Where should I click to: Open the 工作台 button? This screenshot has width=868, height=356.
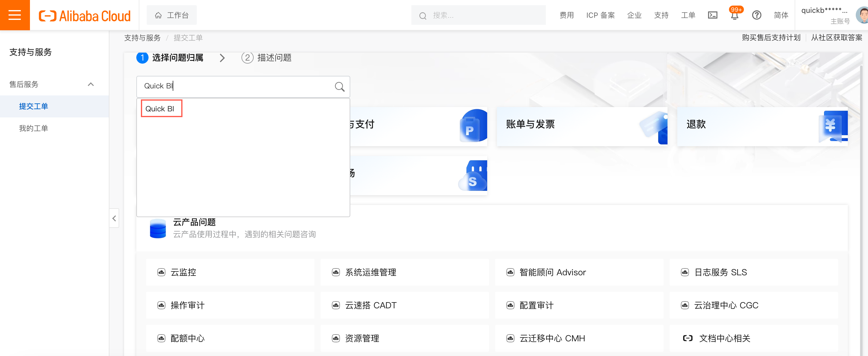(x=171, y=15)
